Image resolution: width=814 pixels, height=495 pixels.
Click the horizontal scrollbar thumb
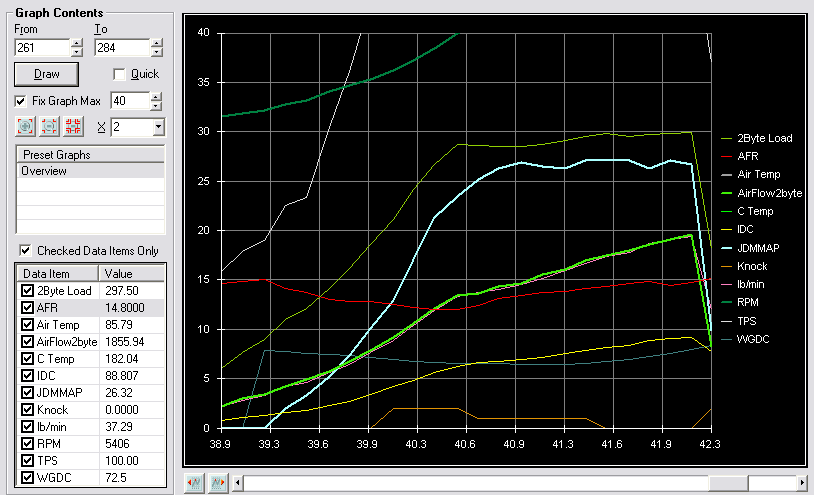[728, 483]
